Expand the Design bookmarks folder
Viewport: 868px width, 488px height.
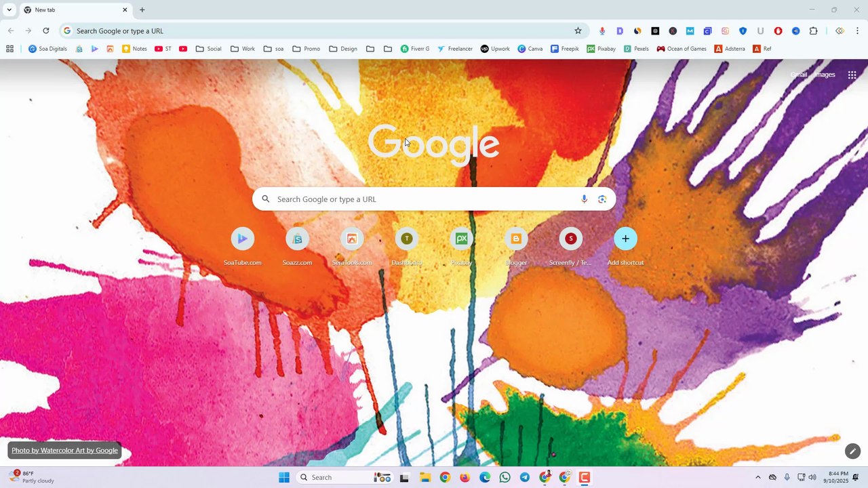pos(343,49)
